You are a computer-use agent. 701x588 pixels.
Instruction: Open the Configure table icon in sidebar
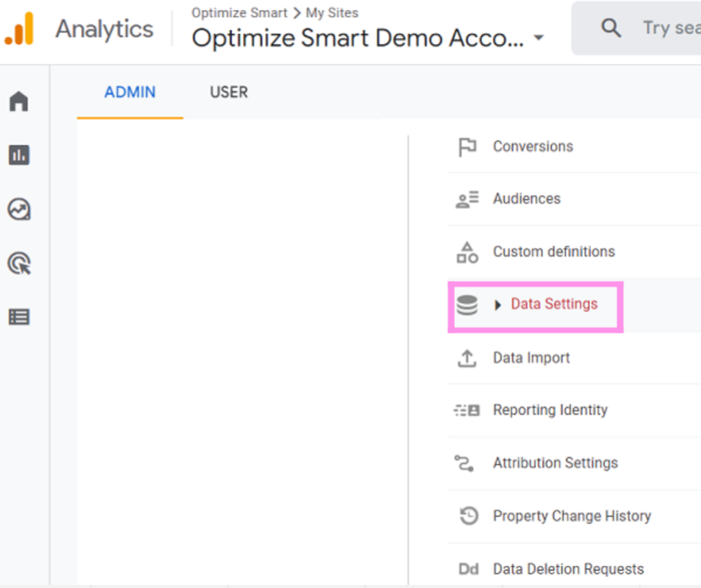[x=19, y=317]
